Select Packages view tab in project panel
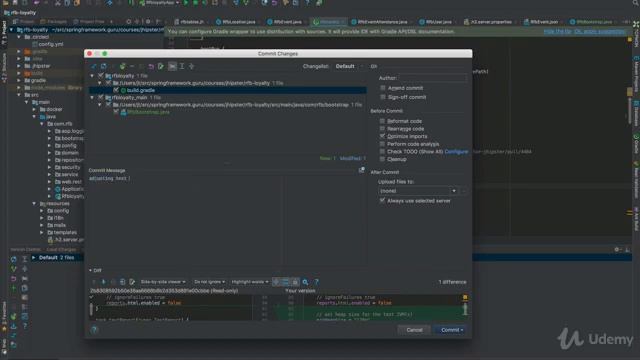The width and height of the screenshot is (640, 360). [x=53, y=22]
